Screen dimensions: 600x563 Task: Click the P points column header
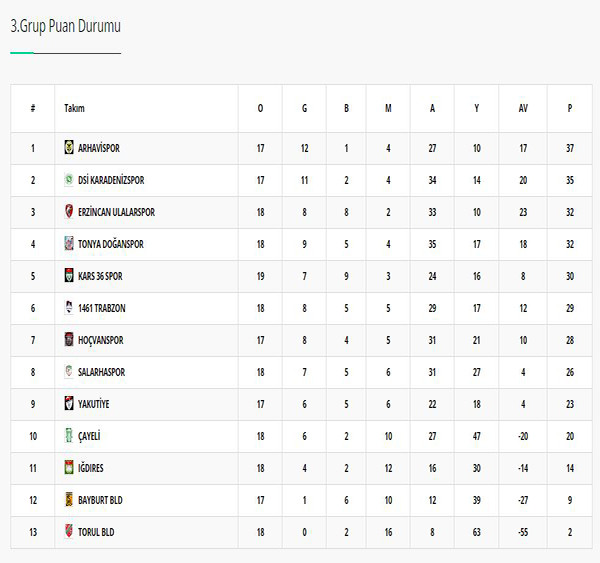570,108
